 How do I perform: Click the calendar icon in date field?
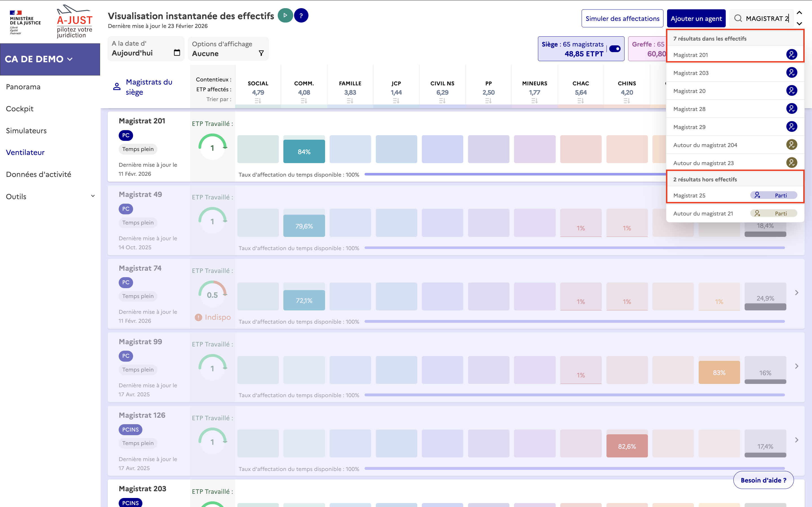point(177,53)
